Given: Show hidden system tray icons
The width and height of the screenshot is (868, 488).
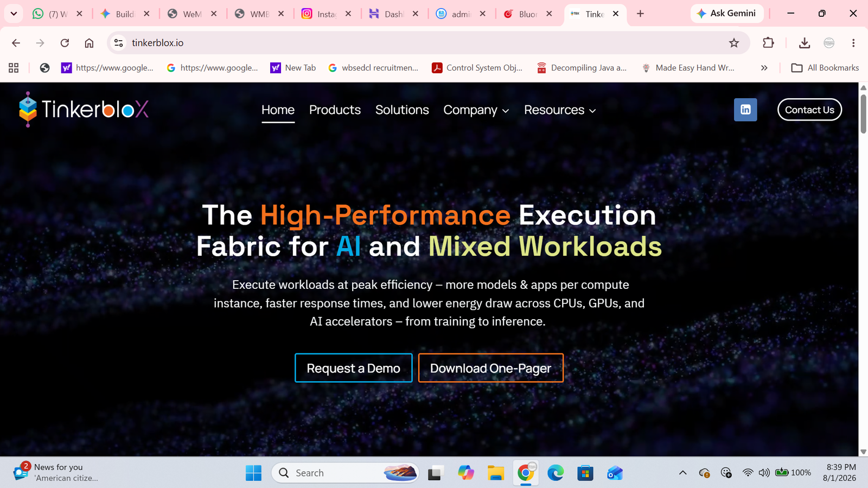Looking at the screenshot, I should pos(683,473).
